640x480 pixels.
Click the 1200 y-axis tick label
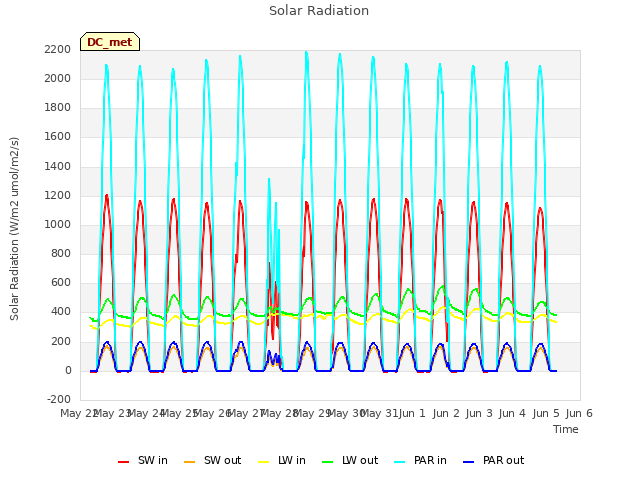[58, 196]
